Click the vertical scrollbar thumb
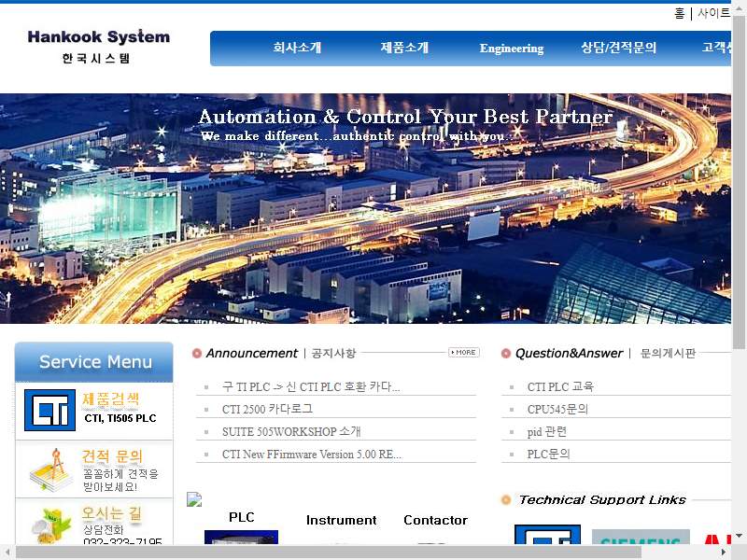This screenshot has height=560, width=747. click(739, 182)
